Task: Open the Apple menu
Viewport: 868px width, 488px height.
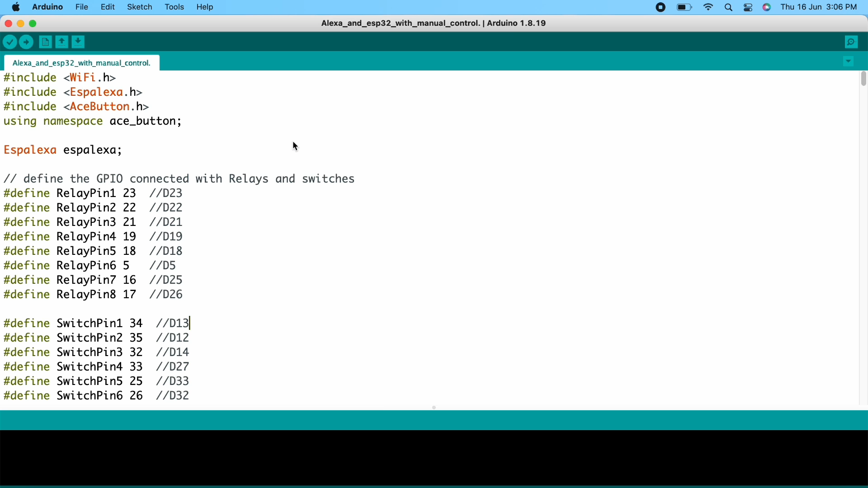Action: (16, 7)
